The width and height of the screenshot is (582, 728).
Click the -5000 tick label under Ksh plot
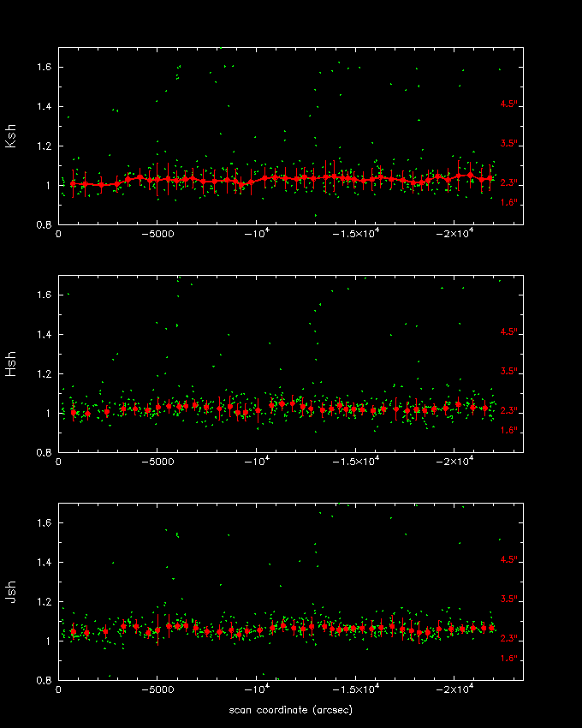[157, 234]
